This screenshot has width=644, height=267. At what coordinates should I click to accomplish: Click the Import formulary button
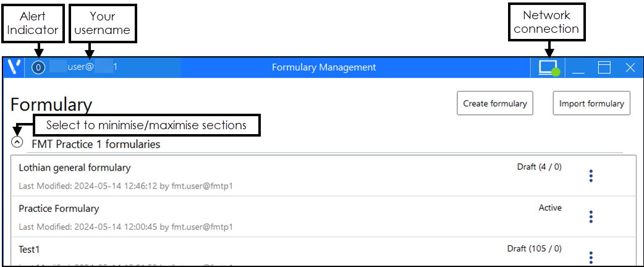click(591, 103)
